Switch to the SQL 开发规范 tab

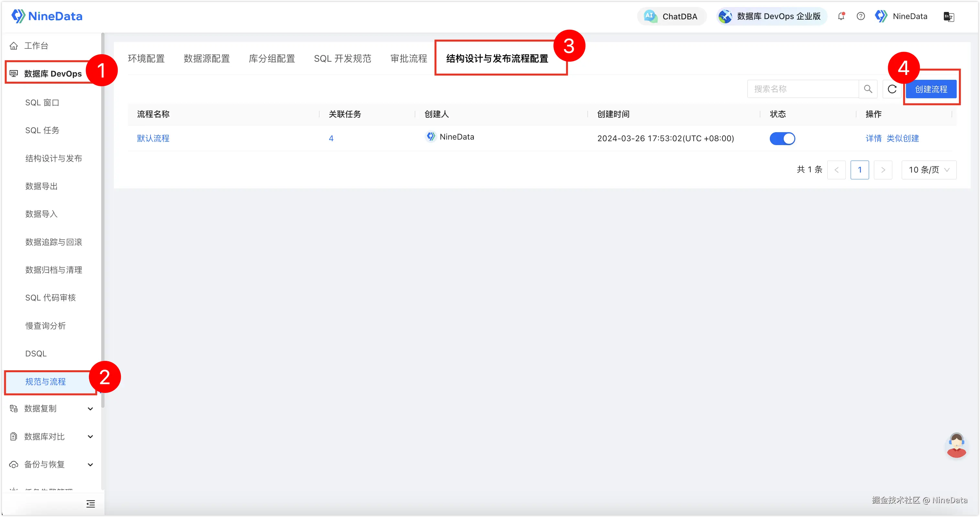343,58
